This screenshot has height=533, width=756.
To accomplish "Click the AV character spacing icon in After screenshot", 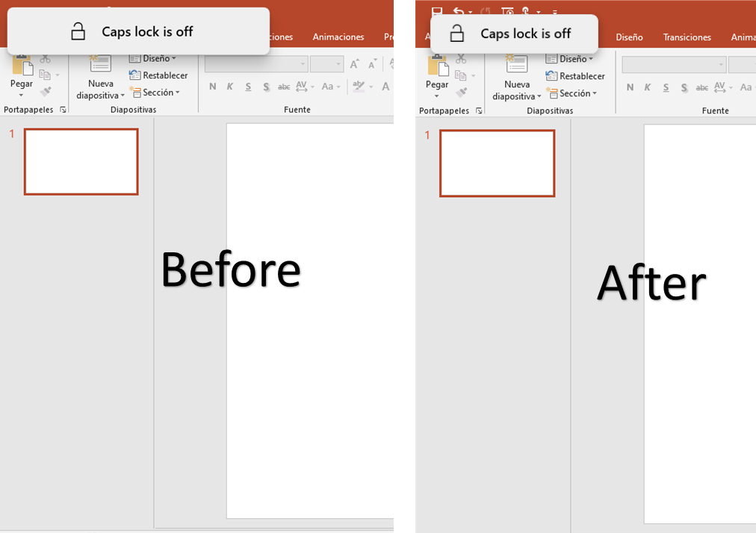I will (720, 87).
